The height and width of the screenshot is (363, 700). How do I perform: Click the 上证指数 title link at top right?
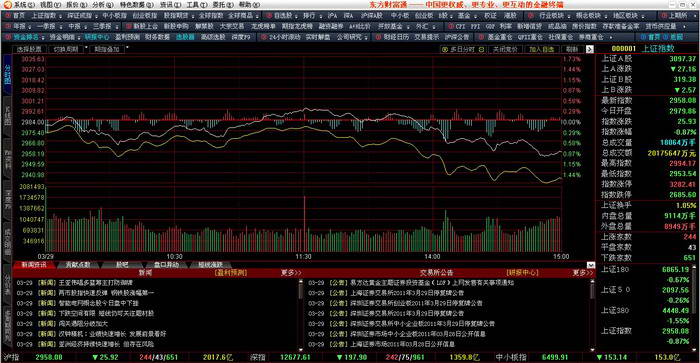(658, 48)
